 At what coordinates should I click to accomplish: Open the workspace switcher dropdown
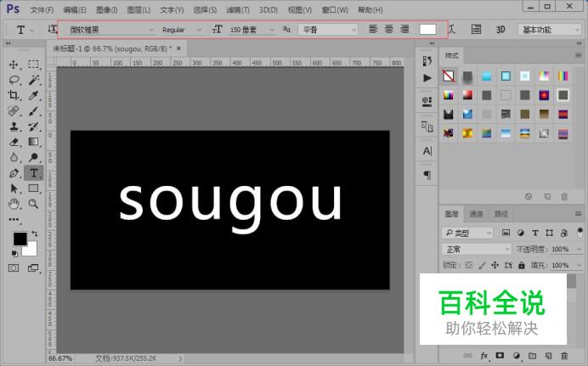[550, 30]
